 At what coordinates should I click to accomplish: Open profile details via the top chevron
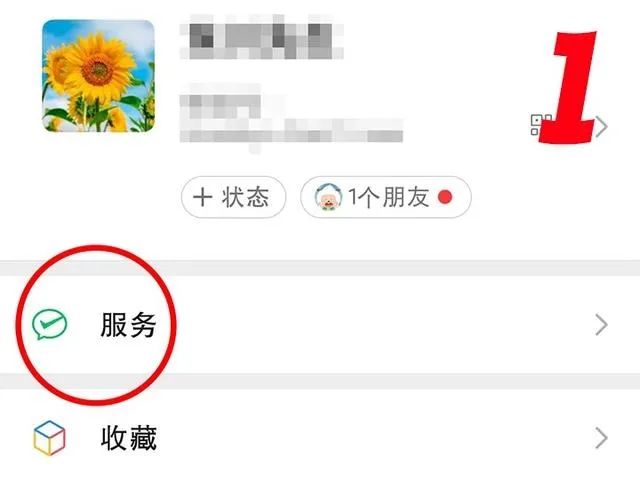(602, 127)
